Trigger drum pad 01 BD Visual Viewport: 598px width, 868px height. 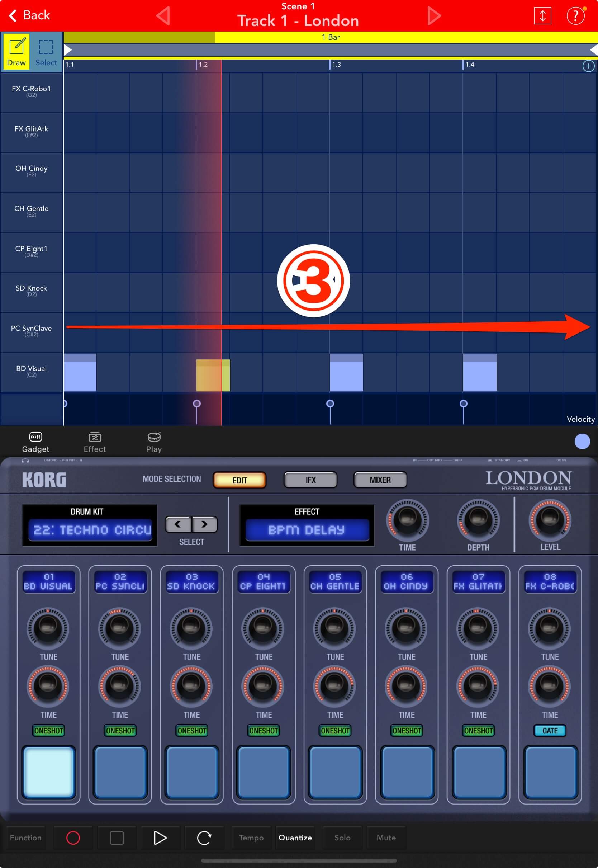(x=48, y=772)
